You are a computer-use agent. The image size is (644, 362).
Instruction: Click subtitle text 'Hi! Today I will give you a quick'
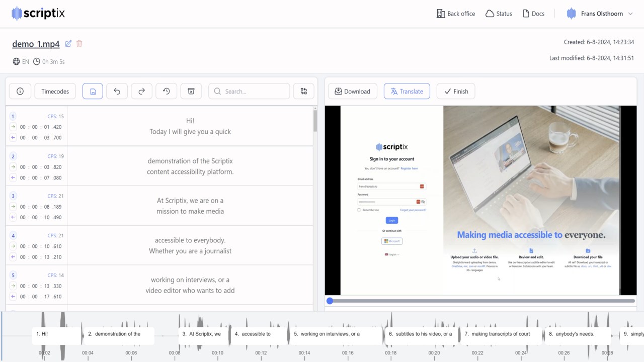pos(190,126)
